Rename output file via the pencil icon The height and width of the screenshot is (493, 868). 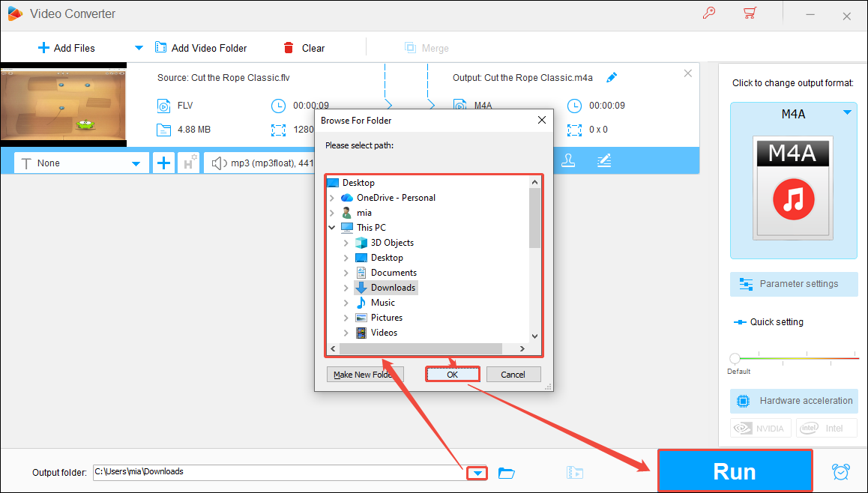coord(612,77)
